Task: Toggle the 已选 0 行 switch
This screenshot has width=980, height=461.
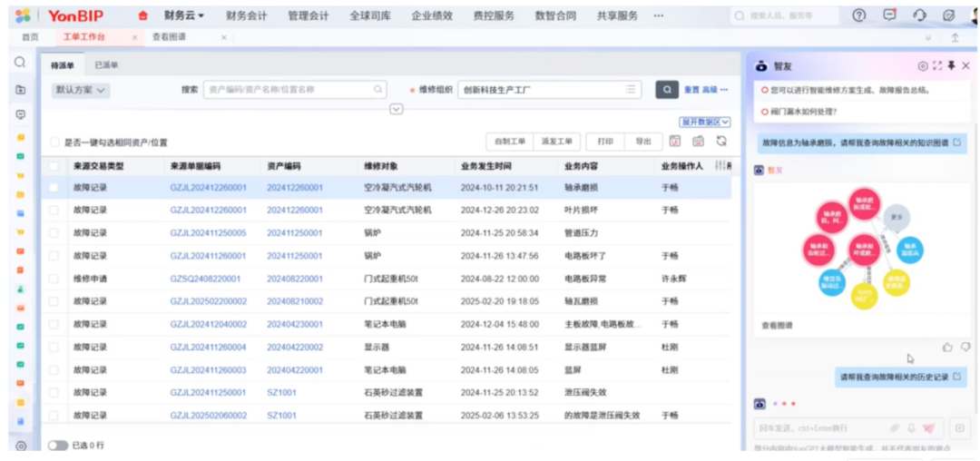Action: pyautogui.click(x=58, y=446)
